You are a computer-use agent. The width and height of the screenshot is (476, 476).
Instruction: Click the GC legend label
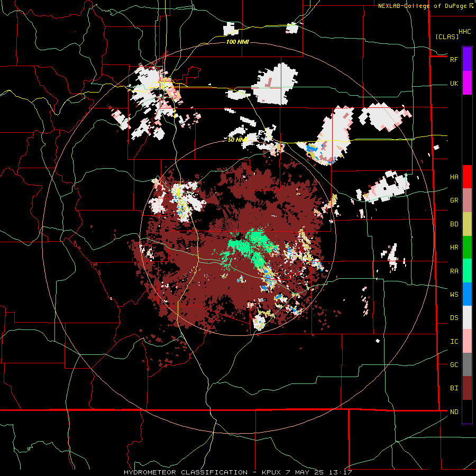click(x=454, y=364)
